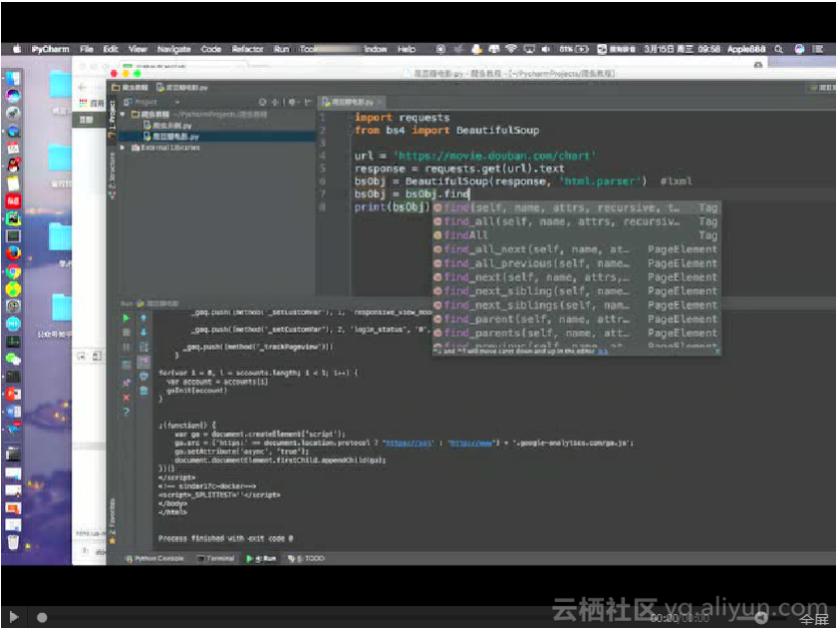Click Collapse All icon in Project toolbar
Image resolution: width=840 pixels, height=634 pixels.
point(275,103)
